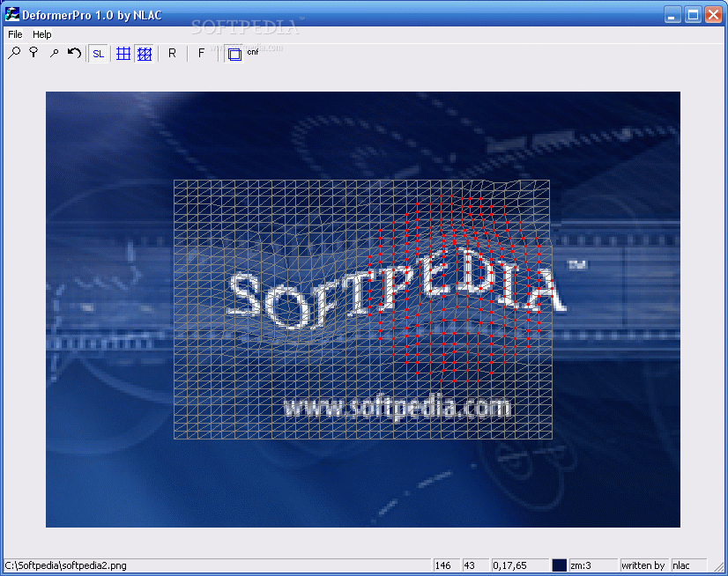Toggle the SL selection mode button
This screenshot has width=728, height=576.
pyautogui.click(x=99, y=54)
